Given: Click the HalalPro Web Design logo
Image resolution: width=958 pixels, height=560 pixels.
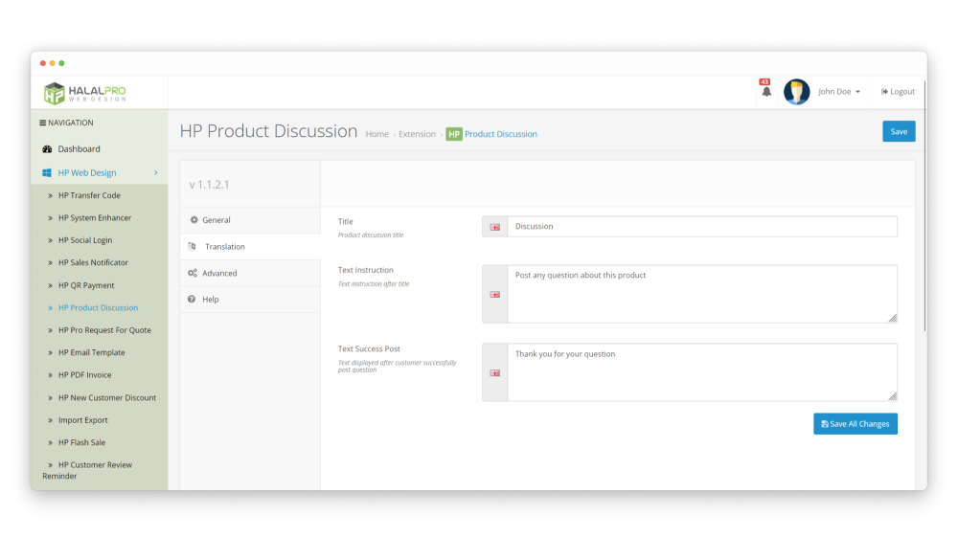Looking at the screenshot, I should point(84,92).
